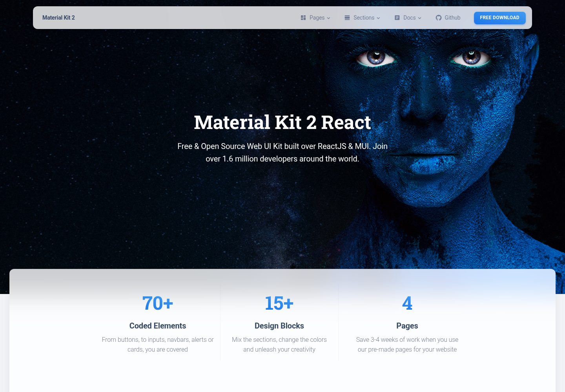Expand the Docs dropdown chevron
The height and width of the screenshot is (392, 565).
pos(419,18)
